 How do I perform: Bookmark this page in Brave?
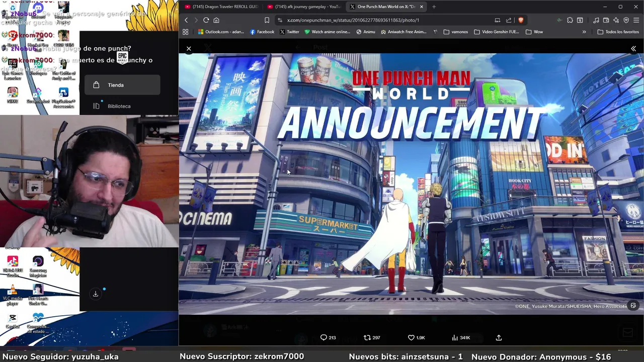pos(267,20)
